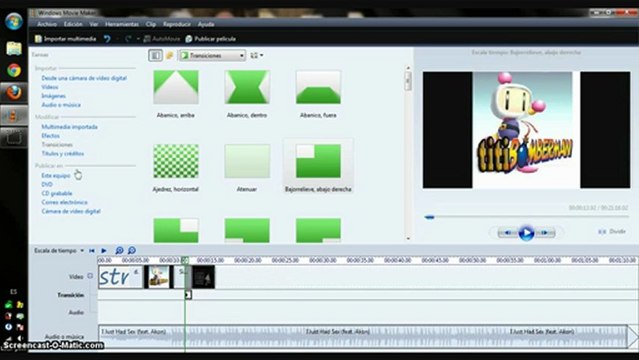Click the Imágenes import link

coord(53,96)
